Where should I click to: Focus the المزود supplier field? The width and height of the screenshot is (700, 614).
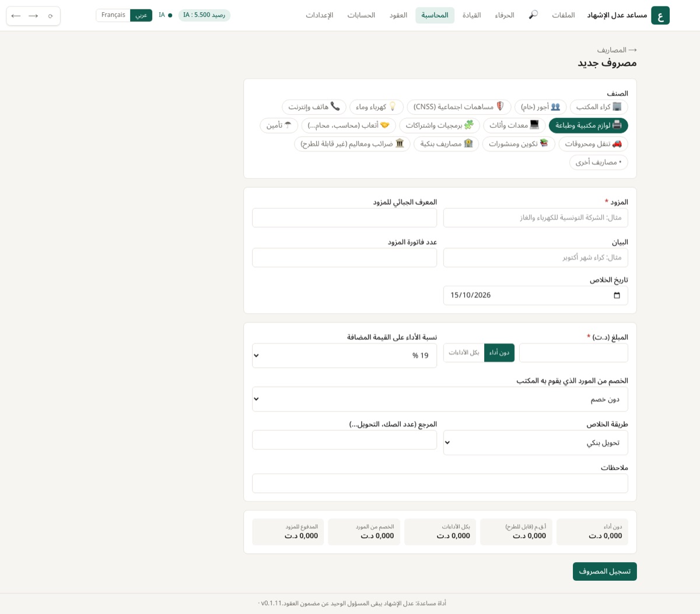pos(535,218)
